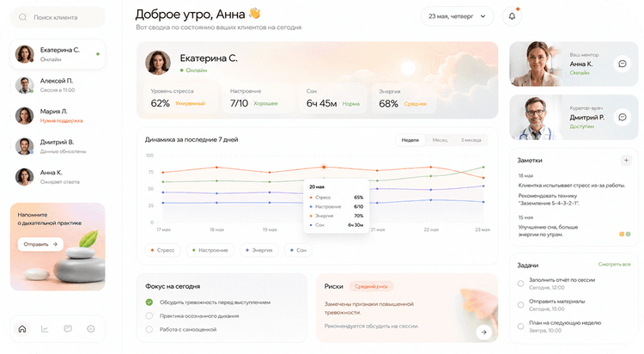644x354 pixels.
Task: Click the 'Средний риск' badge
Action: coord(371,286)
